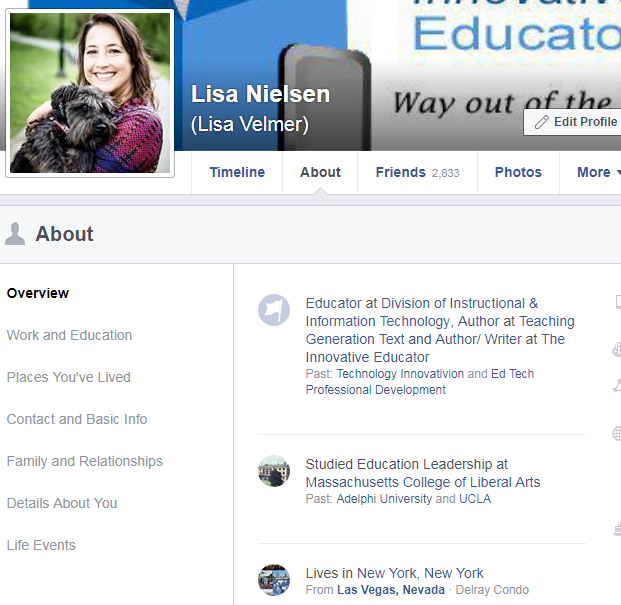
Task: Open Family and Relationships section
Action: tap(85, 461)
